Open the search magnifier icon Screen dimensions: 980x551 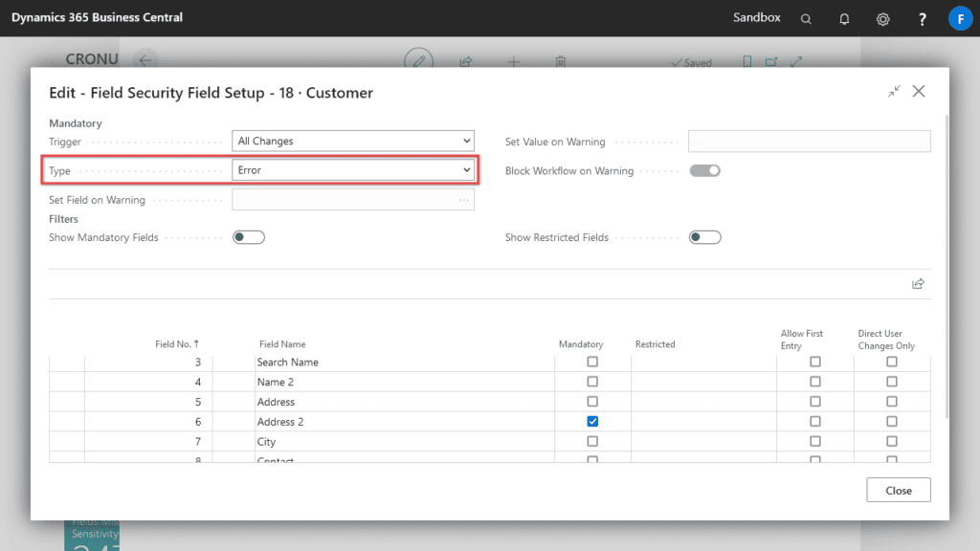coord(806,18)
